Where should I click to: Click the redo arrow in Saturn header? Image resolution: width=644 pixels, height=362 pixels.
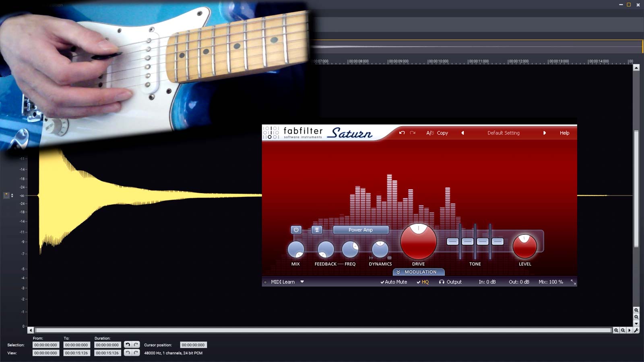[413, 133]
